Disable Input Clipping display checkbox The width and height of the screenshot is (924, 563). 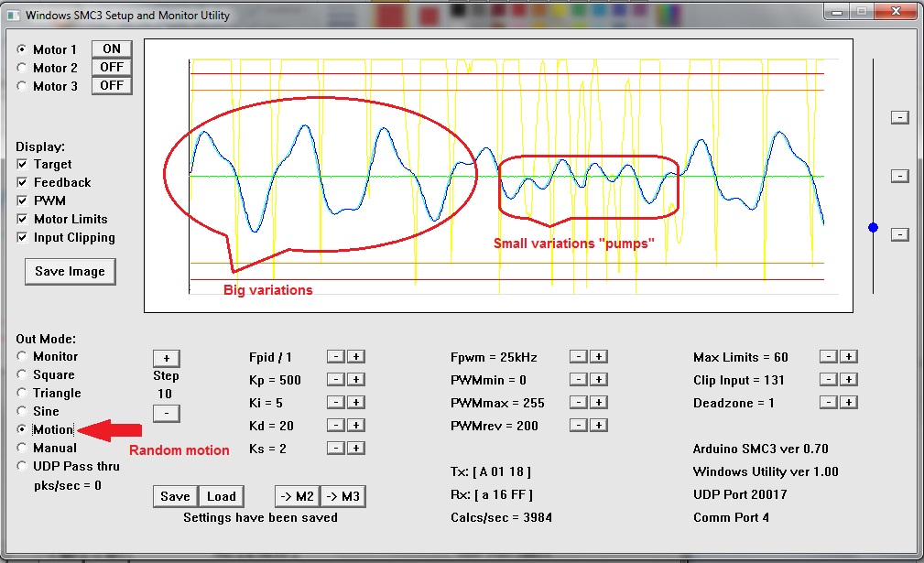coord(22,238)
